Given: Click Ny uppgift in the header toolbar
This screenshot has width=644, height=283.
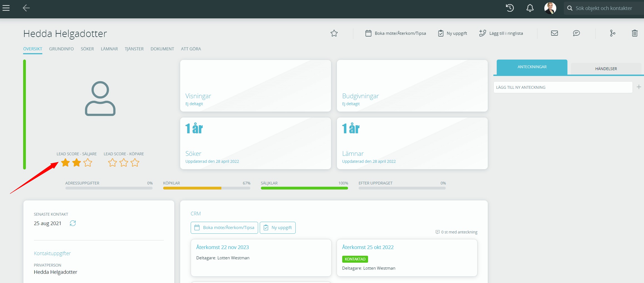Looking at the screenshot, I should coord(452,33).
